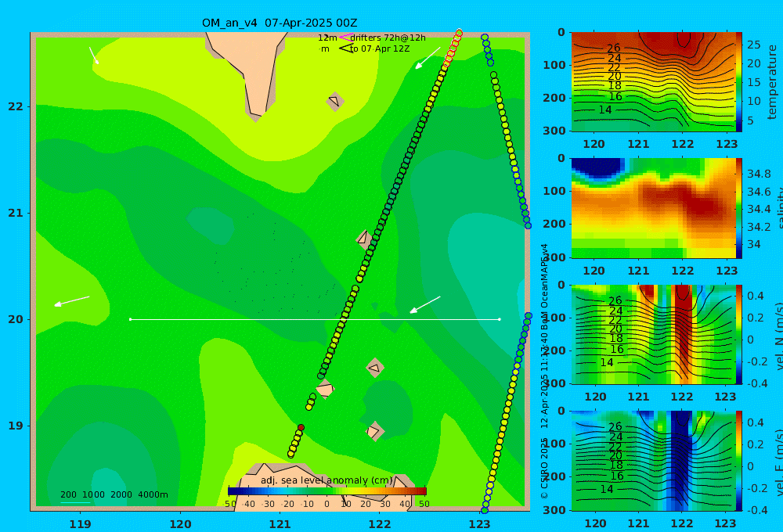Image resolution: width=783 pixels, height=532 pixels.
Task: Click the magenta drifter arrow legend icon
Action: (x=346, y=37)
